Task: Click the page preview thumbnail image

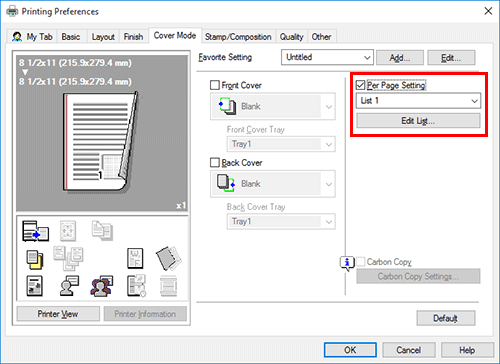Action: pos(101,142)
